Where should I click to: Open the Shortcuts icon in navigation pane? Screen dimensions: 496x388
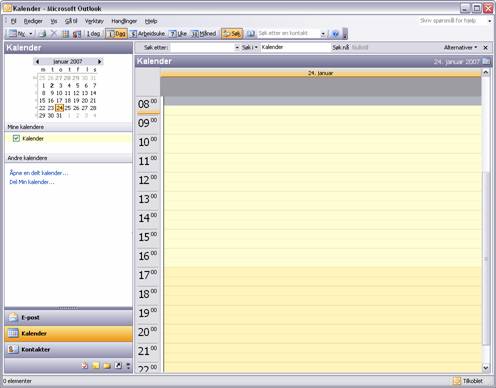[x=118, y=366]
